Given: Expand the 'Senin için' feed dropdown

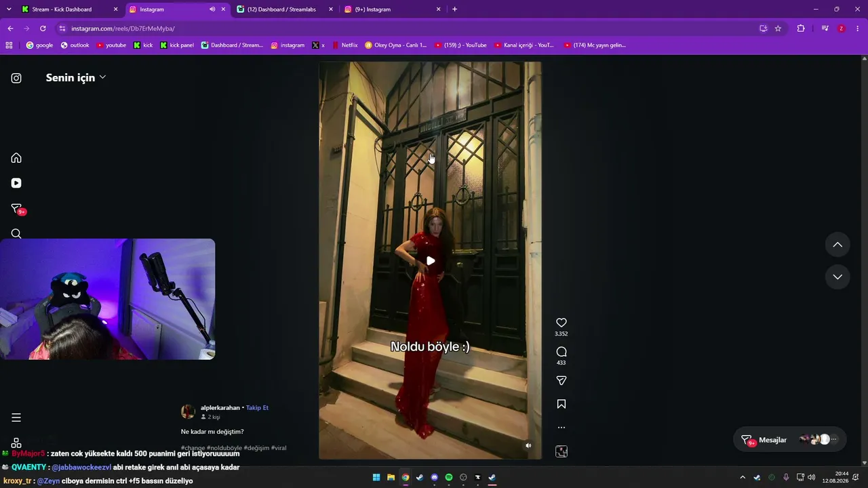Looking at the screenshot, I should (76, 77).
